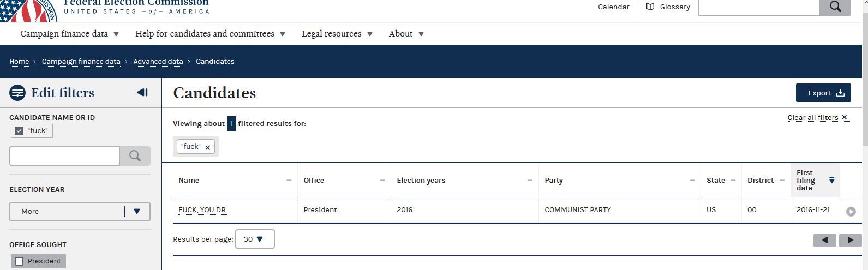Expand Campaign finance data menu
This screenshot has width=868, height=270.
click(x=70, y=34)
